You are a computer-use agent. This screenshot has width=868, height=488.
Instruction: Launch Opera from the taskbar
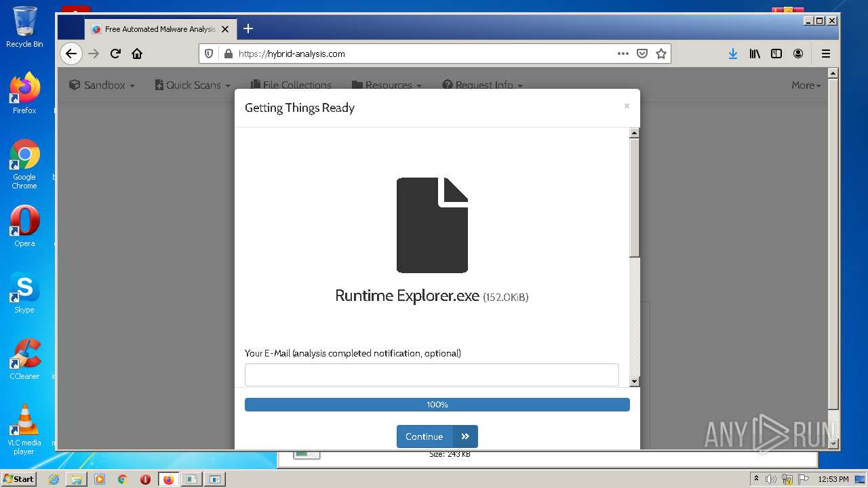pos(145,479)
